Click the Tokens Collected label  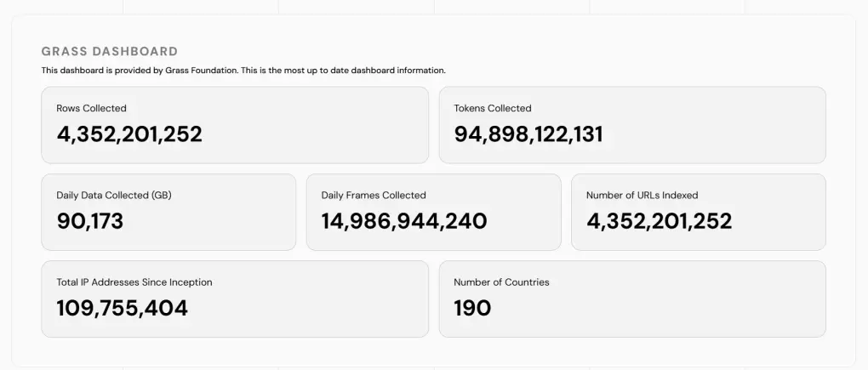[493, 108]
